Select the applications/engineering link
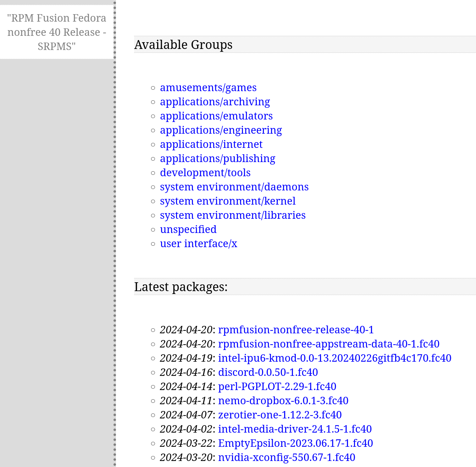 pos(221,130)
